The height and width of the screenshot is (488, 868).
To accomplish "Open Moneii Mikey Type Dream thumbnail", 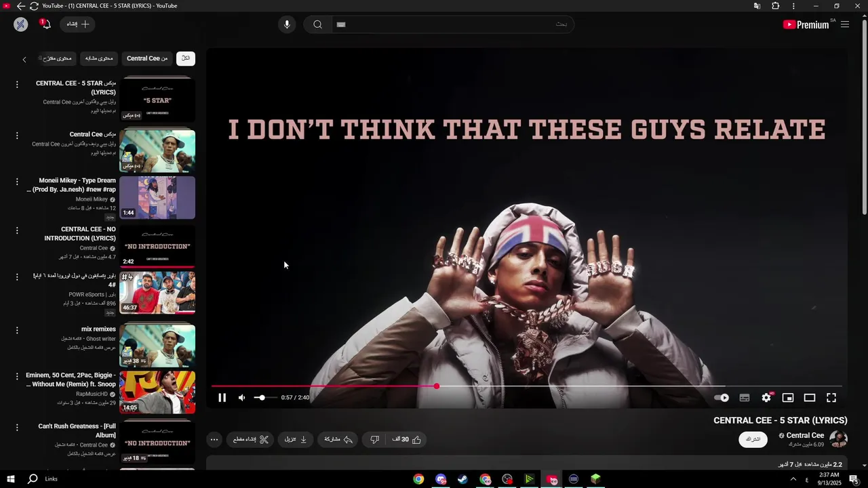I will point(157,198).
